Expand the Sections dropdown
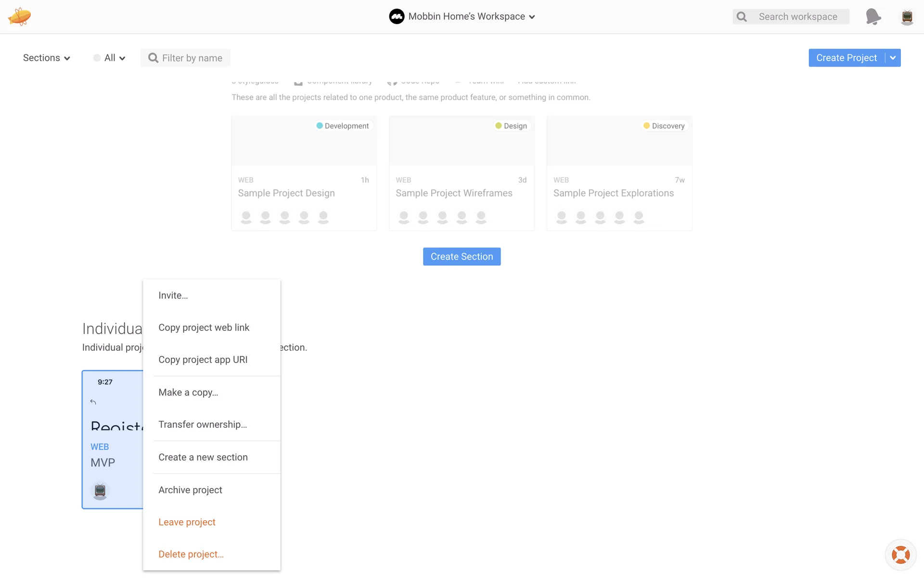The image size is (924, 578). [46, 58]
